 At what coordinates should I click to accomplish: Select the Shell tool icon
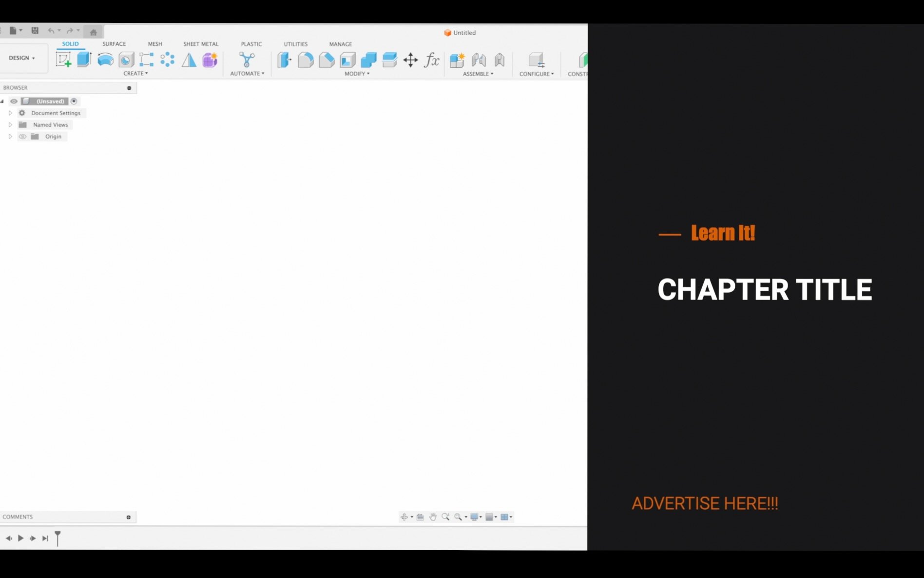point(347,60)
